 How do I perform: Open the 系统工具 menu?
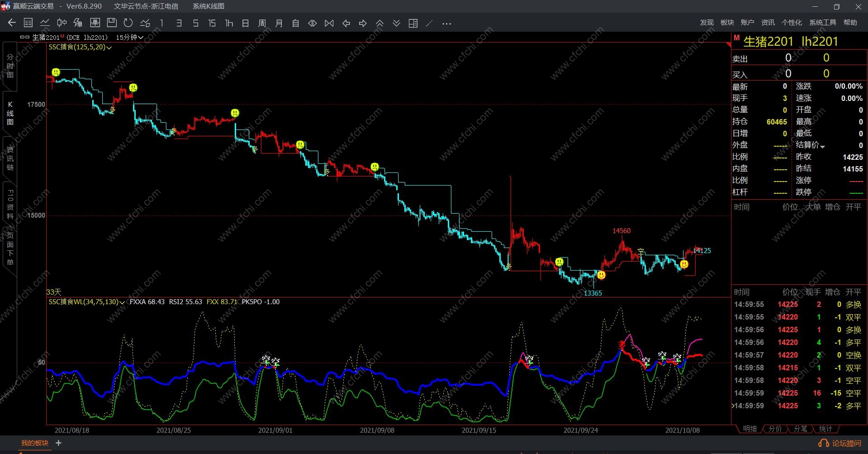tap(822, 23)
